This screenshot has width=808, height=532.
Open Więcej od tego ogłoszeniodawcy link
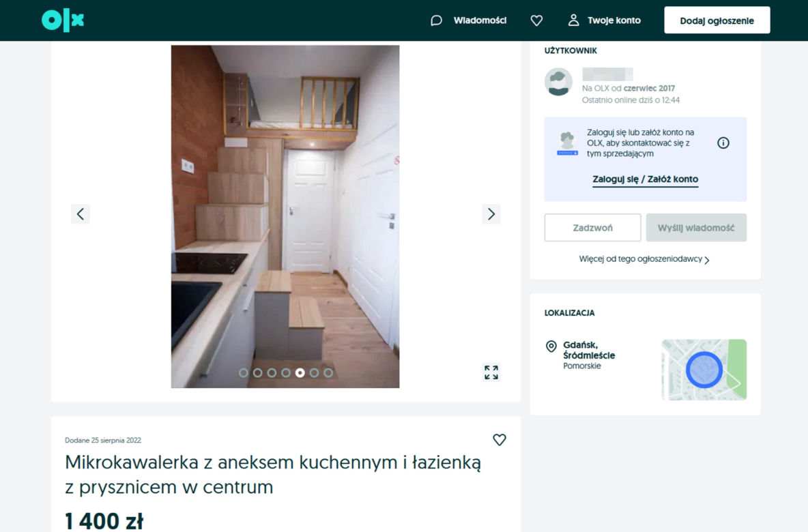click(x=641, y=259)
